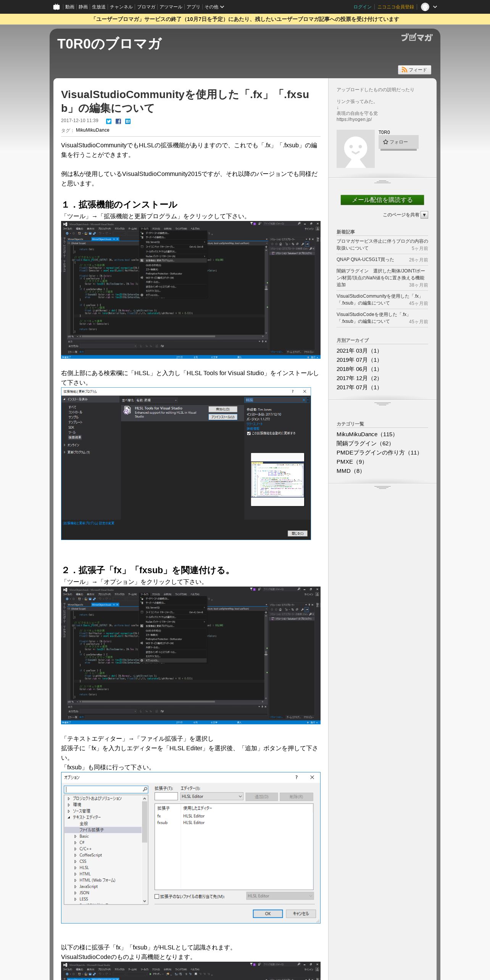Click the https://hyogen.jp/ text in sidebar

[x=354, y=119]
